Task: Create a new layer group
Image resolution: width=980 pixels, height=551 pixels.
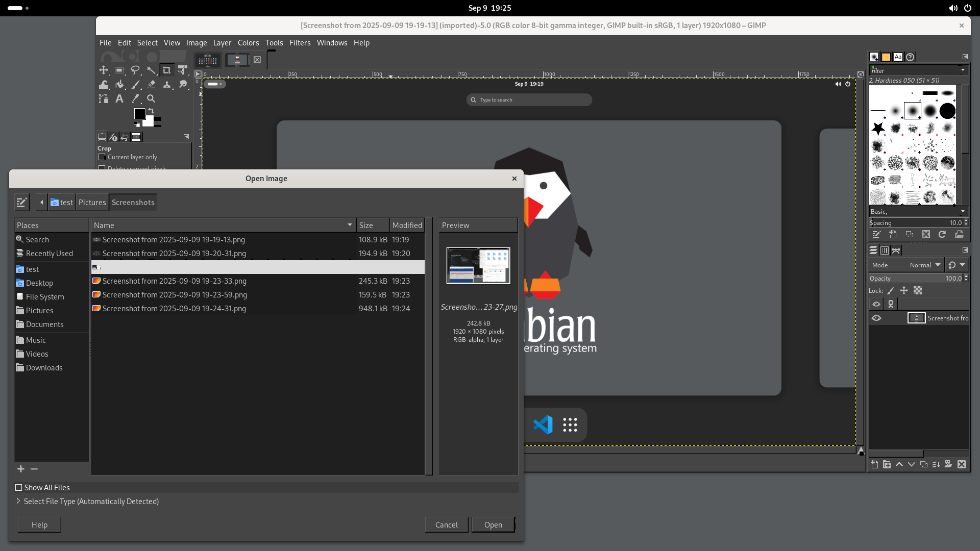Action: [887, 464]
